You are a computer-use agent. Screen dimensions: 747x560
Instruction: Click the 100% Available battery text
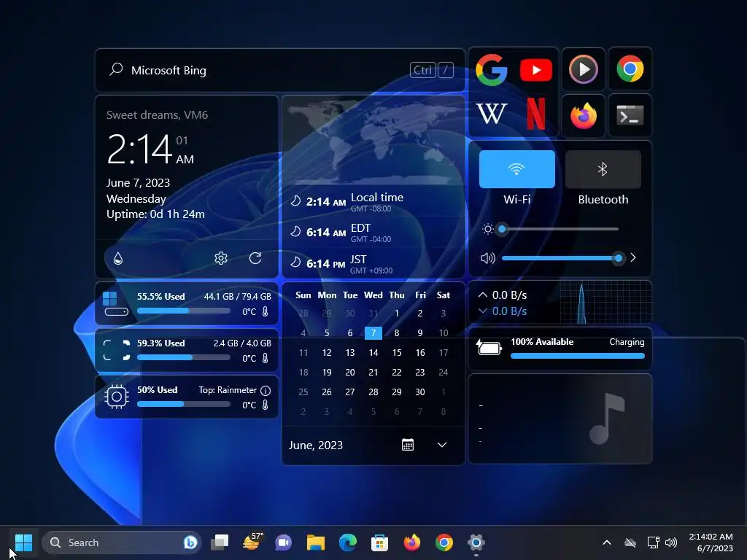(542, 342)
